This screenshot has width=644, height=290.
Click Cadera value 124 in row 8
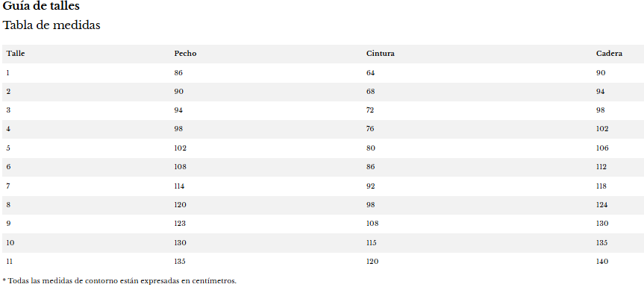click(601, 205)
